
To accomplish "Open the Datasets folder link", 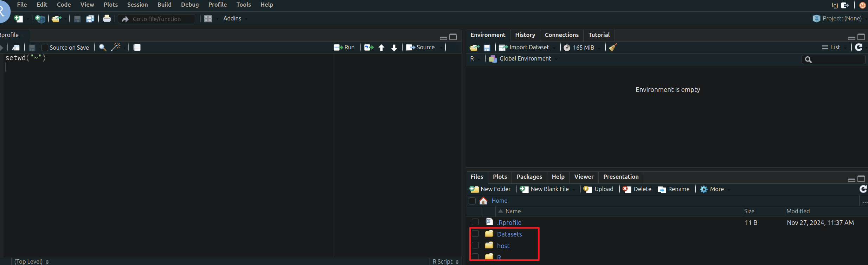I will point(509,234).
